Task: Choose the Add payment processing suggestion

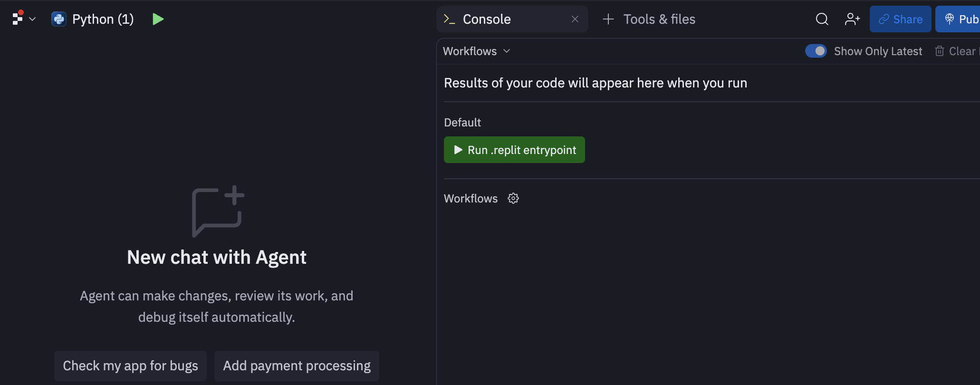Action: pyautogui.click(x=297, y=366)
